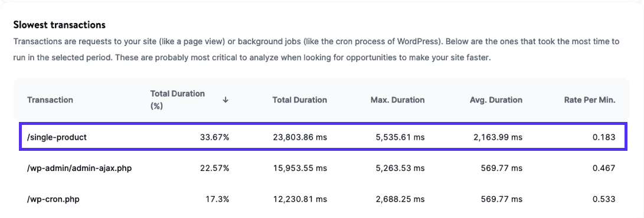The height and width of the screenshot is (218, 644).
Task: Select the 0.467 rate per minute
Action: (604, 168)
